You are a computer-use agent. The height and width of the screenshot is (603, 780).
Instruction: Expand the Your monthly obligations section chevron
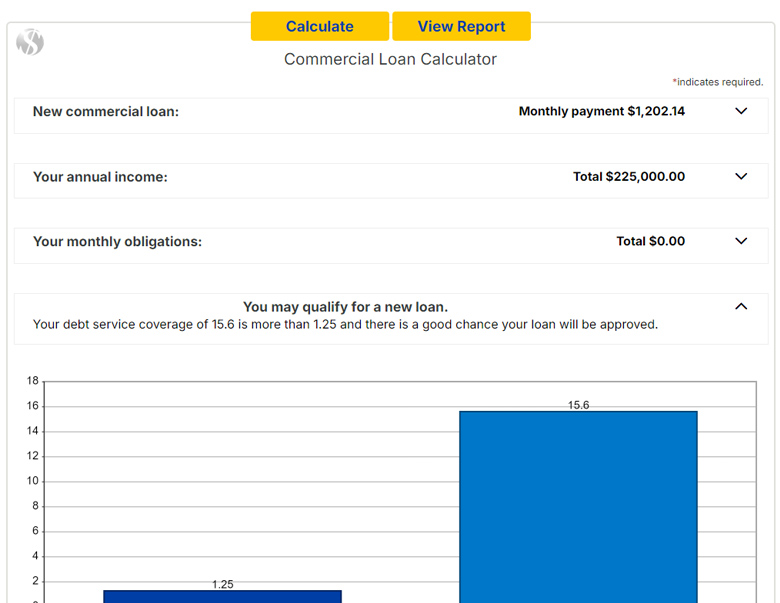[x=741, y=241]
